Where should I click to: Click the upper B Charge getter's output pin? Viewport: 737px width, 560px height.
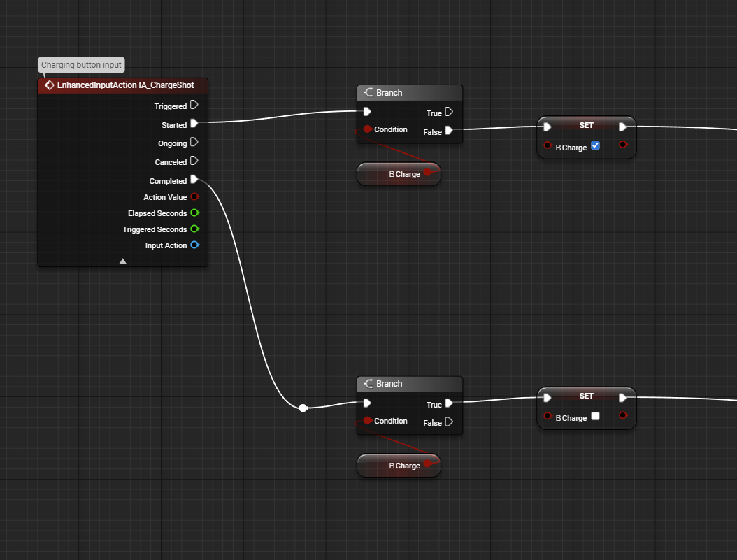[428, 173]
